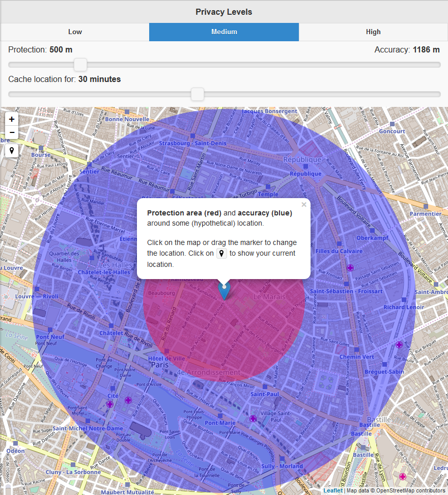
Task: Click the purple medical icon near Village Saint-Paul
Action: click(253, 419)
